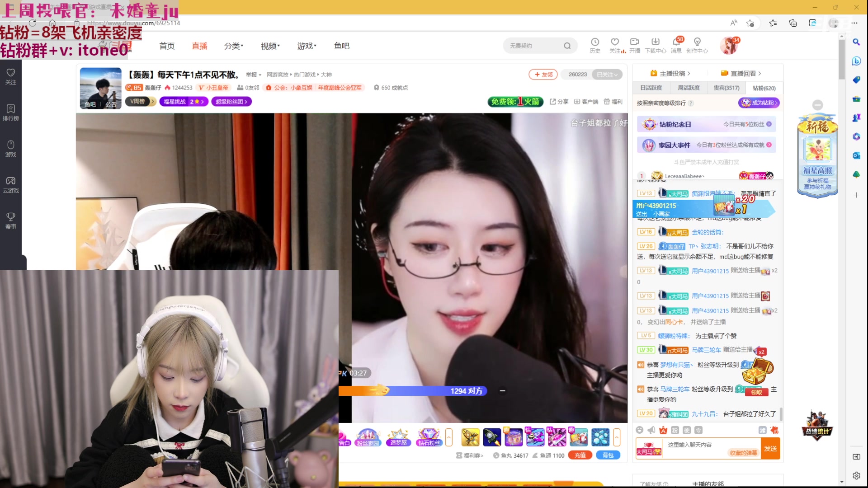The width and height of the screenshot is (868, 488).
Task: Toggle the 令 chat filter
Action: 699,430
